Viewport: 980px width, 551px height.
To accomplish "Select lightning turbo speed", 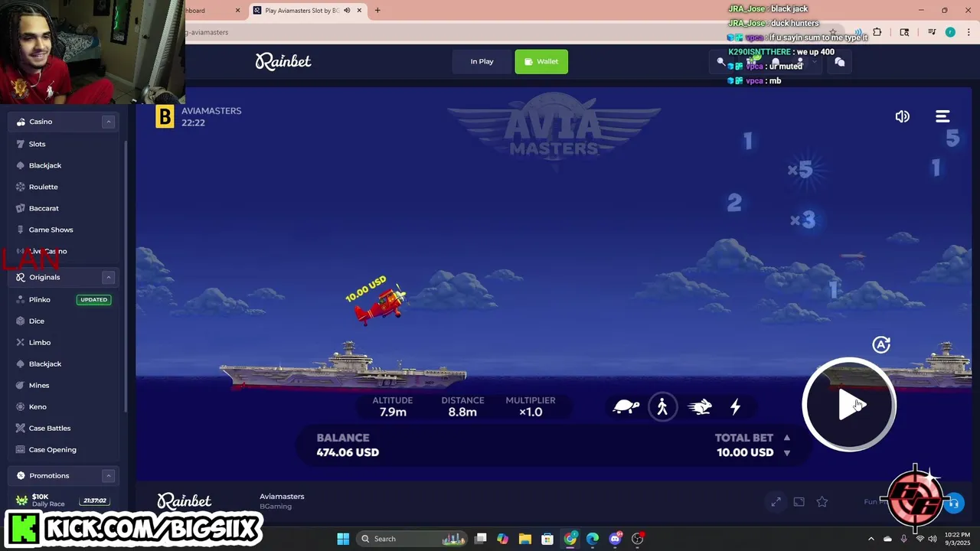I will [x=735, y=406].
